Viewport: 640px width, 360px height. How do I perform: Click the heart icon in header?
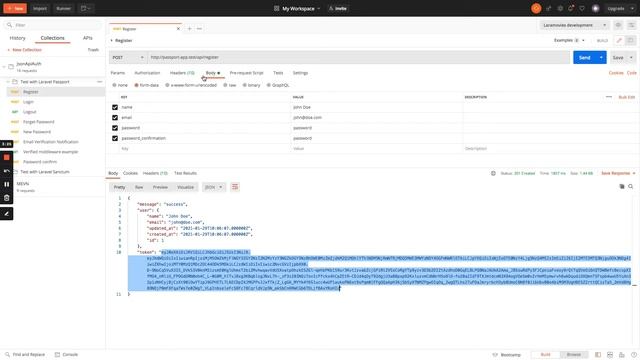[582, 9]
